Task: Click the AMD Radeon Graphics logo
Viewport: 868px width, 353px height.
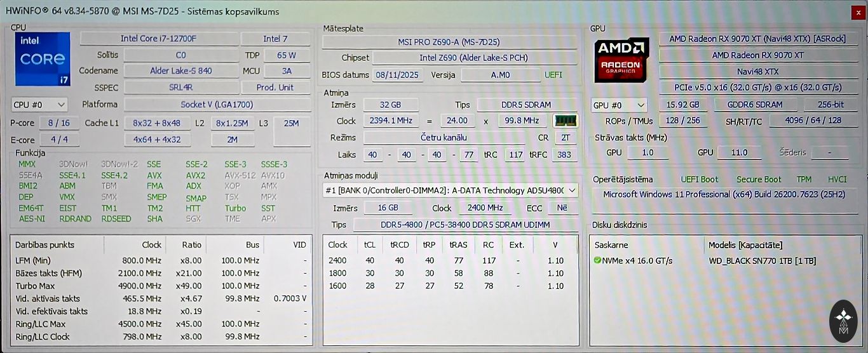Action: [x=621, y=60]
